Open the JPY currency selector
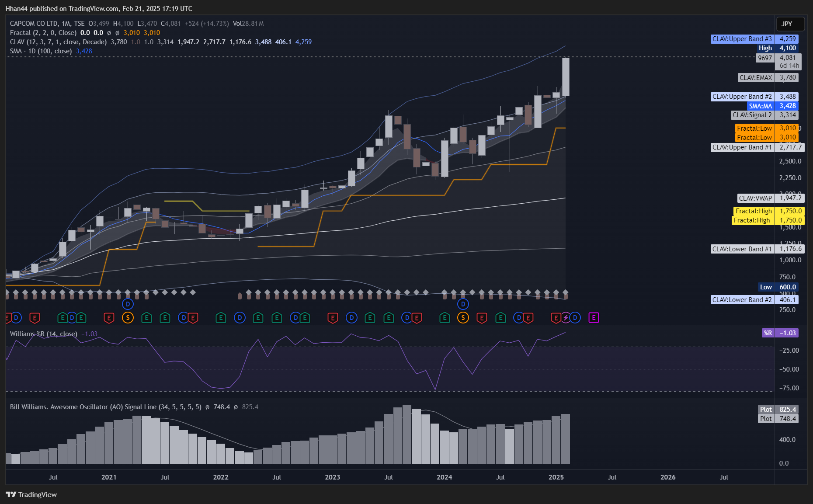The width and height of the screenshot is (813, 504). [x=790, y=24]
